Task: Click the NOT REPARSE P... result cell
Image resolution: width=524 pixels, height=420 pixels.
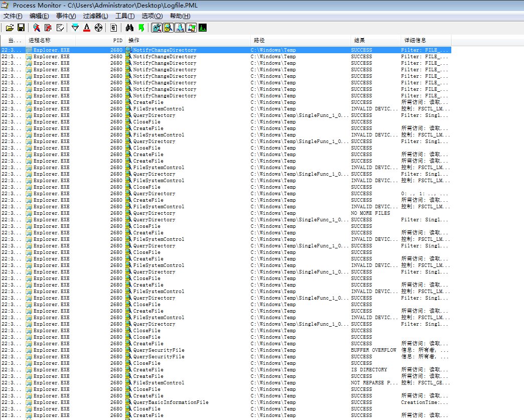Action: [374, 383]
